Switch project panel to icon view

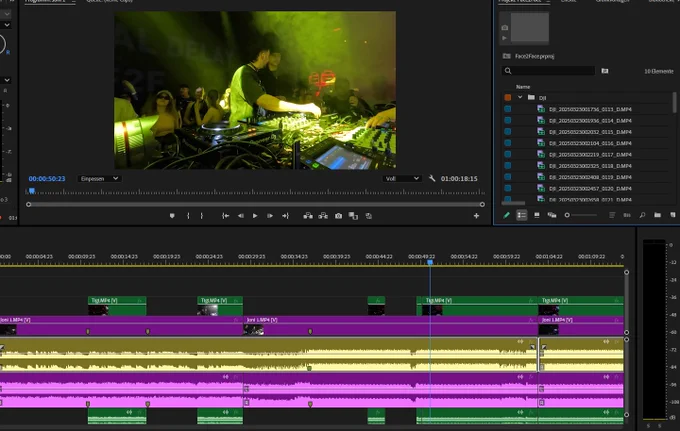536,215
